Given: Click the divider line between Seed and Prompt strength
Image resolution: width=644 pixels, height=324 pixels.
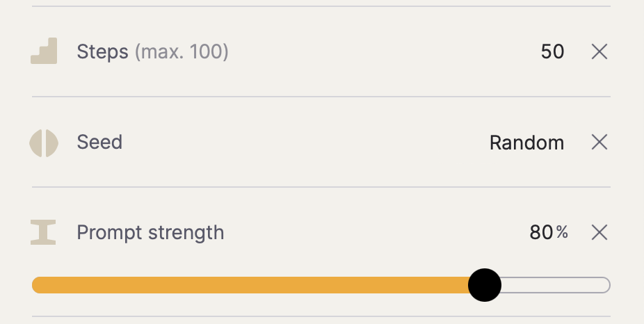Looking at the screenshot, I should point(321,187).
